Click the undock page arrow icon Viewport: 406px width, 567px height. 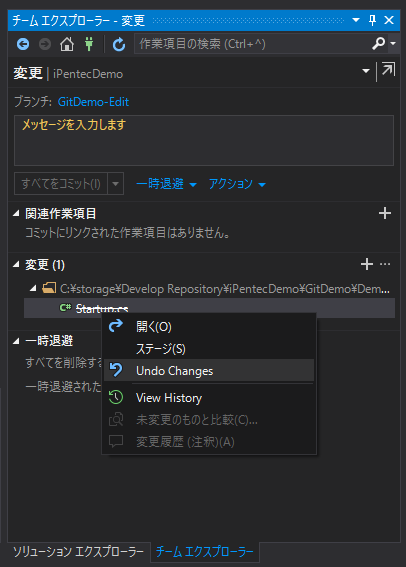coord(388,69)
